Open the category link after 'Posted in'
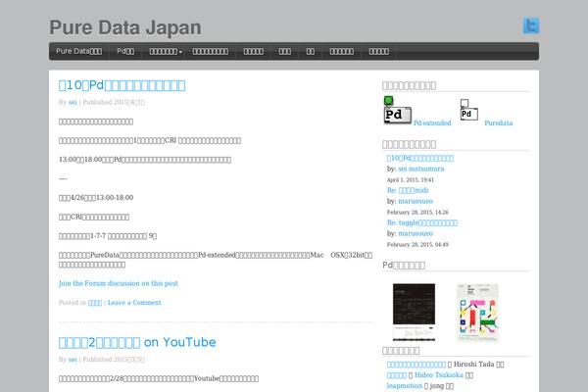This screenshot has height=392, width=588. (x=95, y=303)
